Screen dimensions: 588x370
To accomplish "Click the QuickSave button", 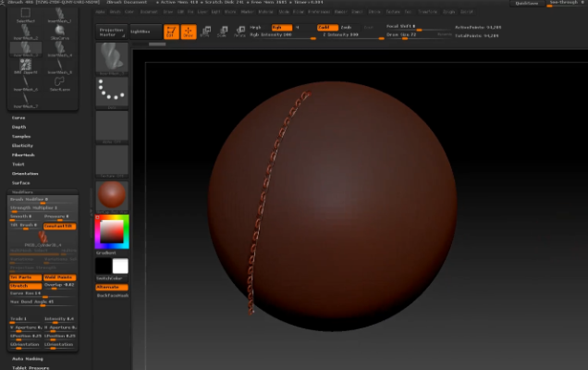I will [526, 4].
